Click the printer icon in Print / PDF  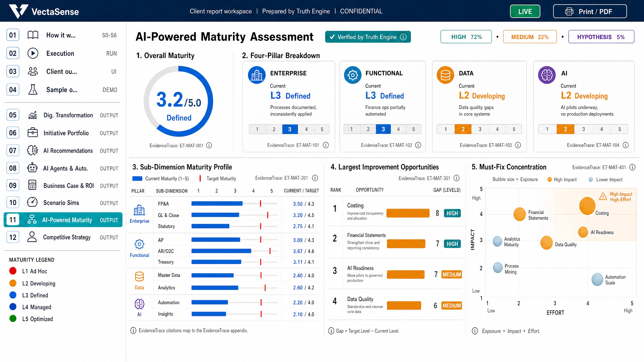[x=569, y=12]
